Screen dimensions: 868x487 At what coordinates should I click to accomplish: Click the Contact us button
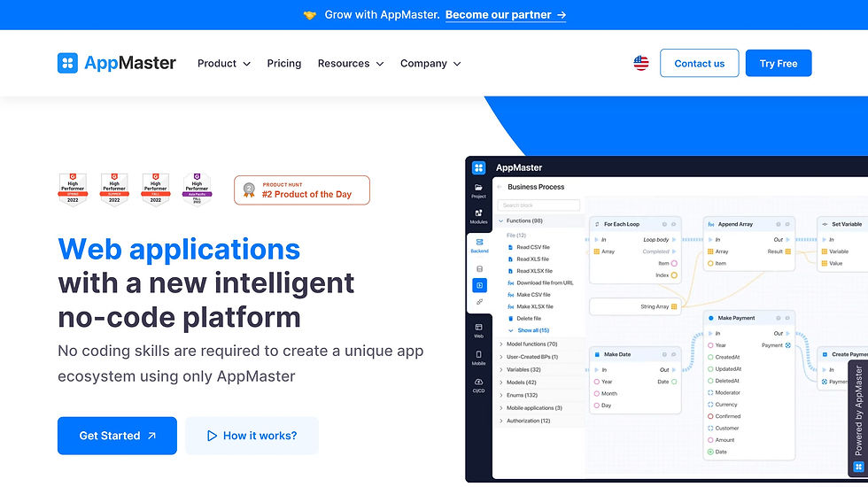point(699,63)
